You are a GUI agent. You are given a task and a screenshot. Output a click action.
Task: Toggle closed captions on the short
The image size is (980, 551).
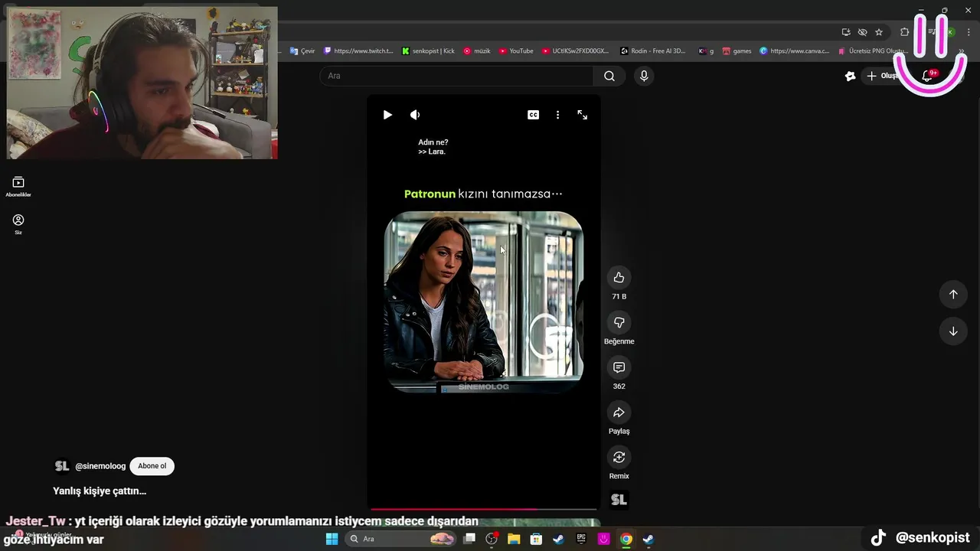533,115
